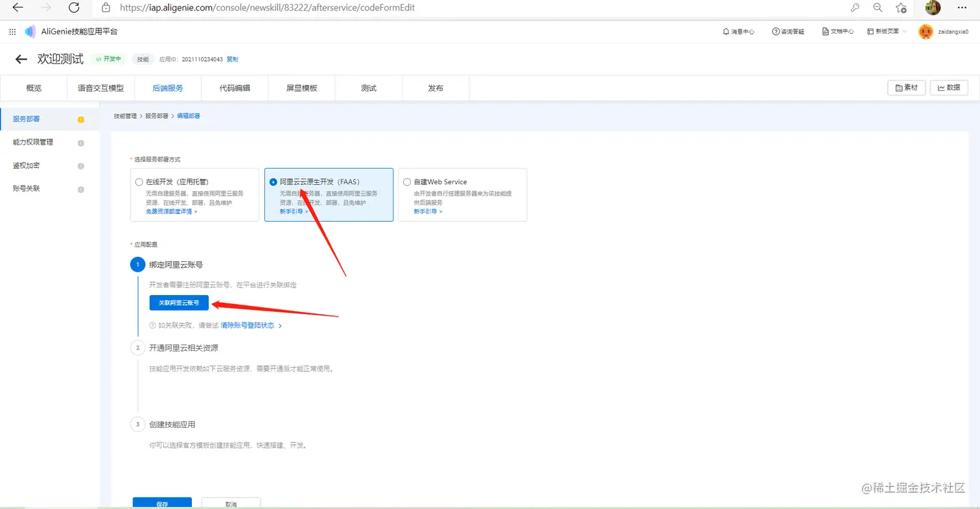This screenshot has width=980, height=509.
Task: Click step 2 circle 开通阿里云相关资源
Action: (x=137, y=348)
